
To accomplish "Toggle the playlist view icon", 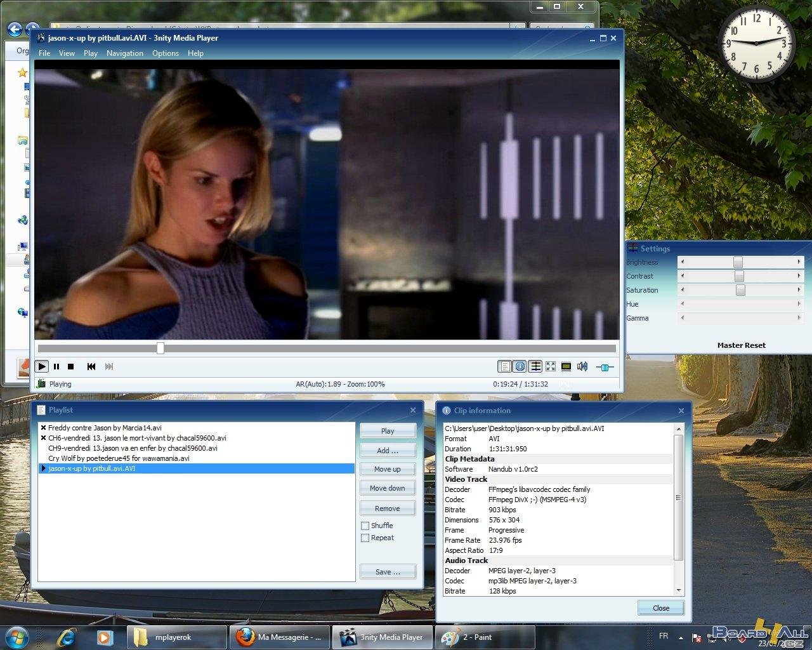I will click(505, 366).
